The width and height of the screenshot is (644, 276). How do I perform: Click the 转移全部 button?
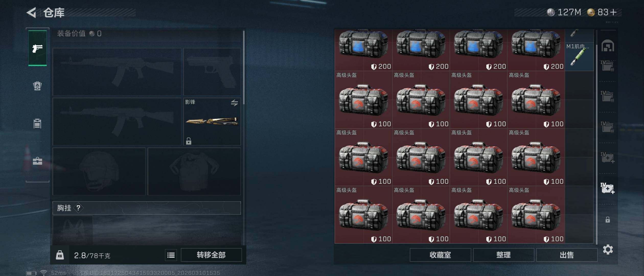[211, 255]
